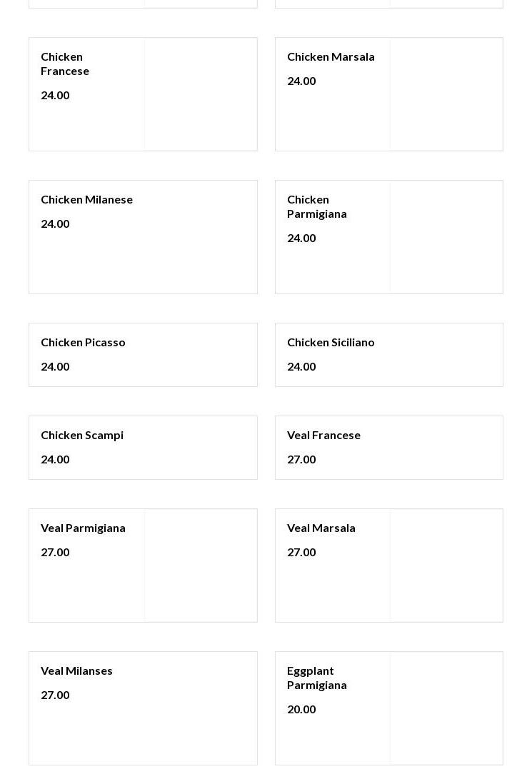Click the Veal Parmigiana photo placeholder
This screenshot has width=532, height=779.
click(x=201, y=566)
